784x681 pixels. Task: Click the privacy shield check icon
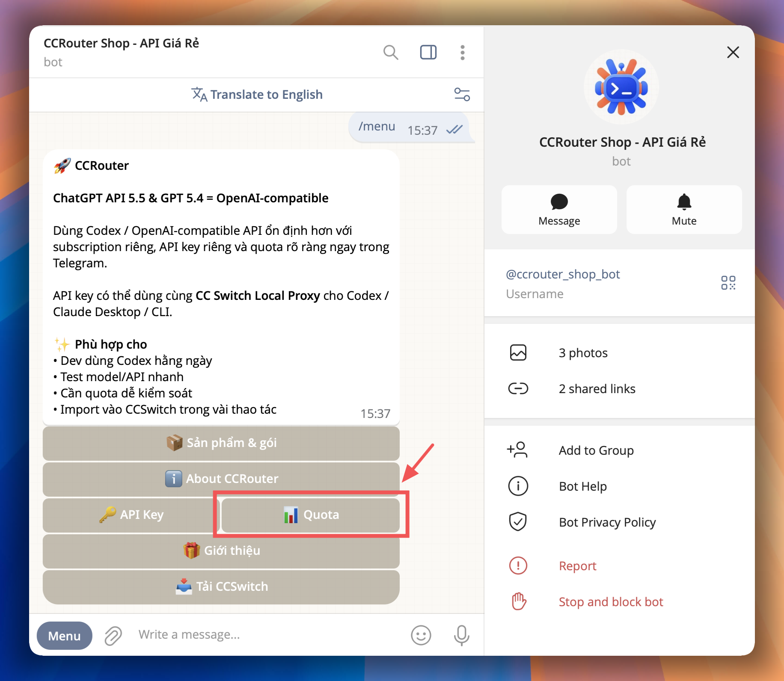pyautogui.click(x=518, y=521)
